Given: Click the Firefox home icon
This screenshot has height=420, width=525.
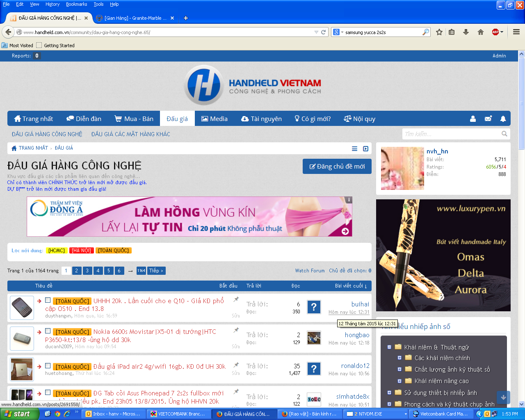Looking at the screenshot, I should [x=481, y=32].
